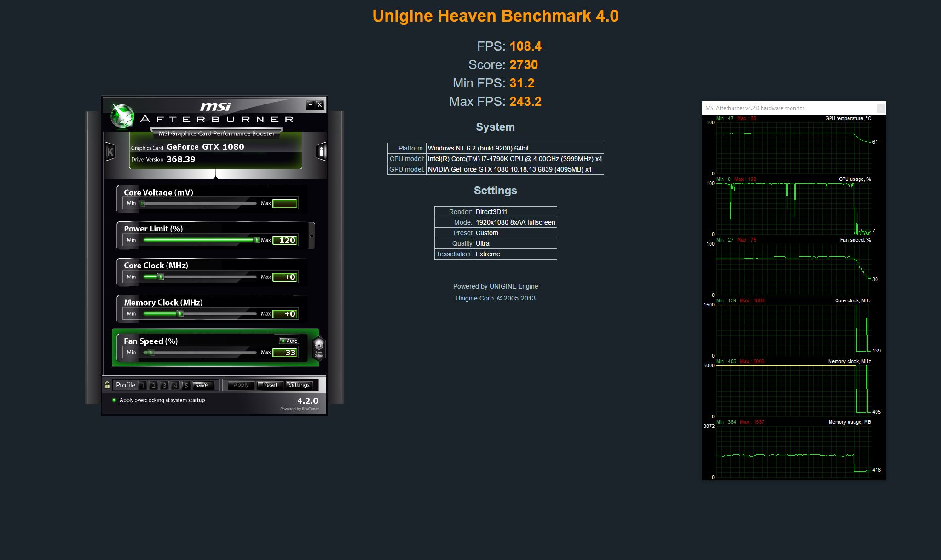Image resolution: width=941 pixels, height=560 pixels.
Task: Minimize the Afterburner skin window
Action: point(311,104)
